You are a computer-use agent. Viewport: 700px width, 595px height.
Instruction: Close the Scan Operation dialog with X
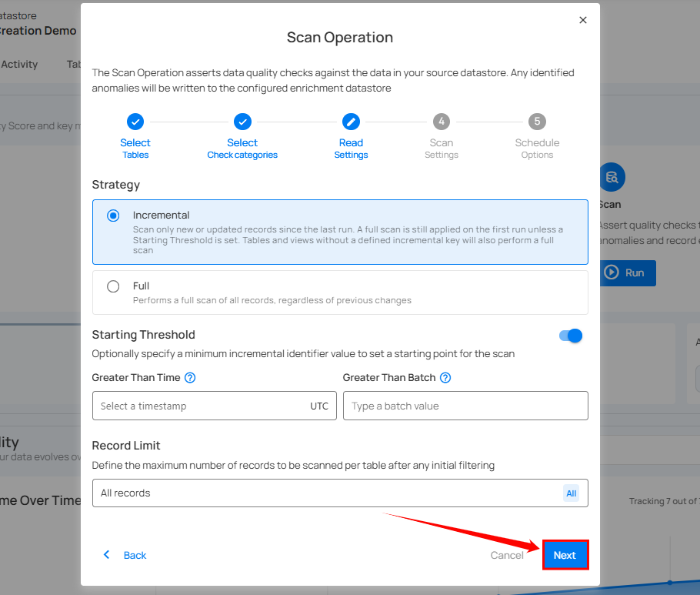click(x=583, y=20)
